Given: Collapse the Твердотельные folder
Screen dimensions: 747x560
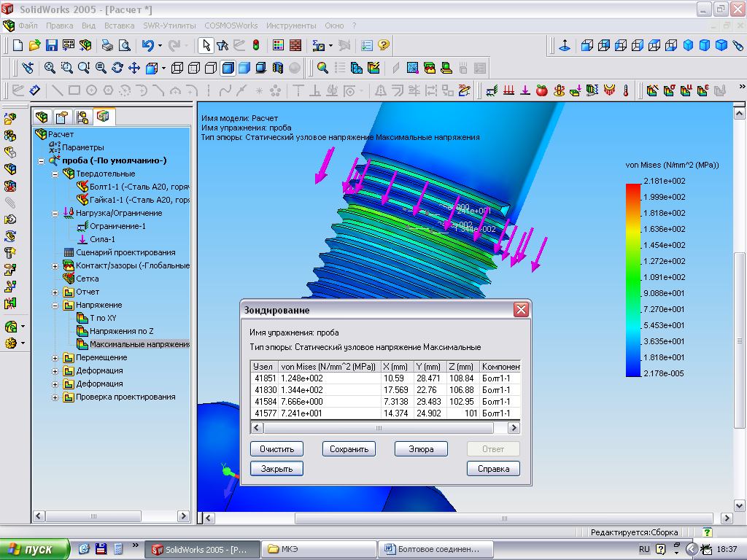Looking at the screenshot, I should [x=55, y=174].
